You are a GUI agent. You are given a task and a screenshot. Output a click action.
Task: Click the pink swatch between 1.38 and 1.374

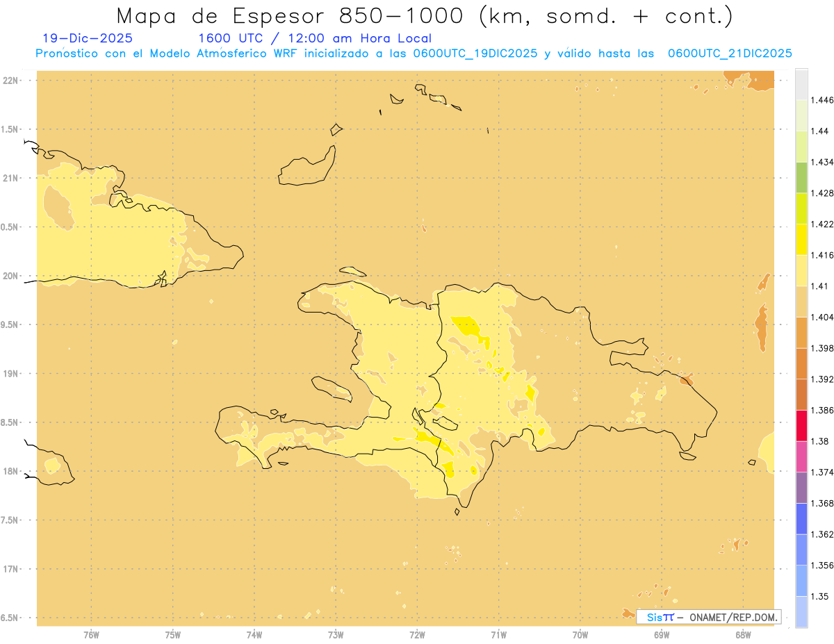pyautogui.click(x=801, y=456)
